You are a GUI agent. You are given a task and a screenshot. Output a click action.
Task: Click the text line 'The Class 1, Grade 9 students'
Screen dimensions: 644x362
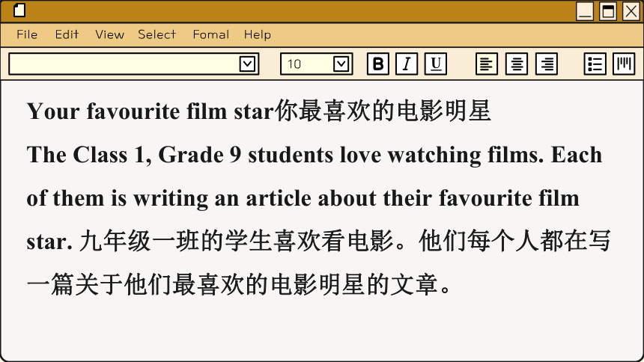click(x=180, y=155)
